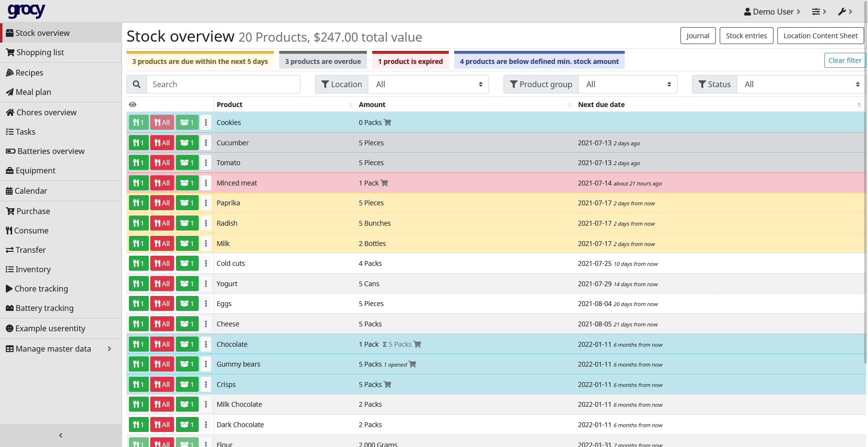
Task: Open the wrench settings menu
Action: (845, 12)
